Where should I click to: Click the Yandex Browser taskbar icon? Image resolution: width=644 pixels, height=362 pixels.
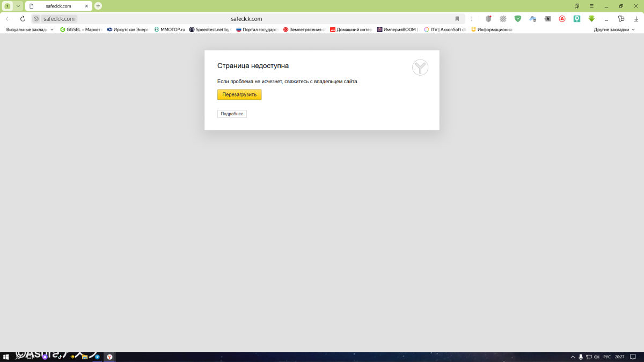[x=109, y=357]
